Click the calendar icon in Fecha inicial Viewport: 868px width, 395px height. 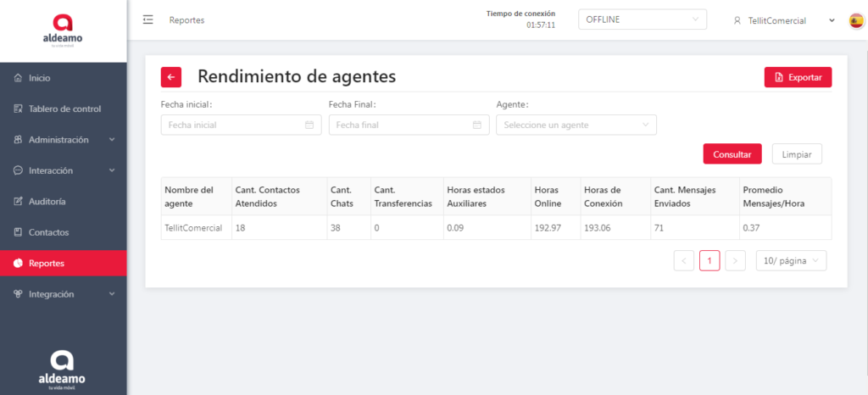point(309,125)
